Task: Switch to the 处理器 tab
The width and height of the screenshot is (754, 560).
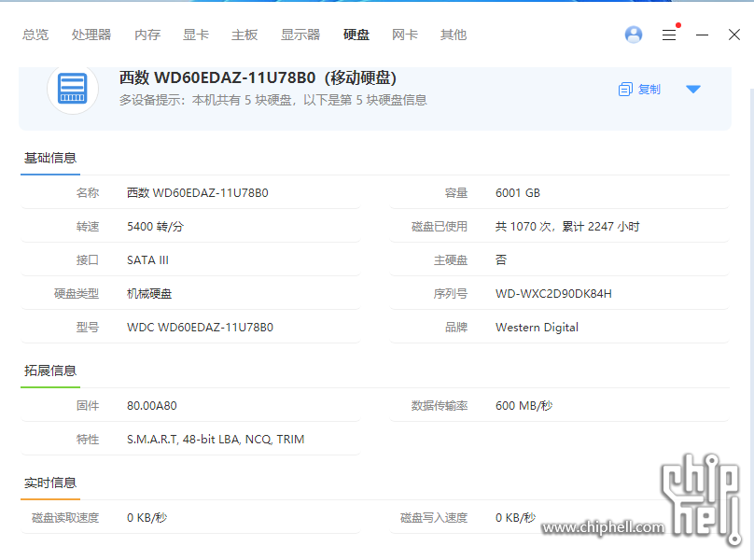Action: (91, 35)
